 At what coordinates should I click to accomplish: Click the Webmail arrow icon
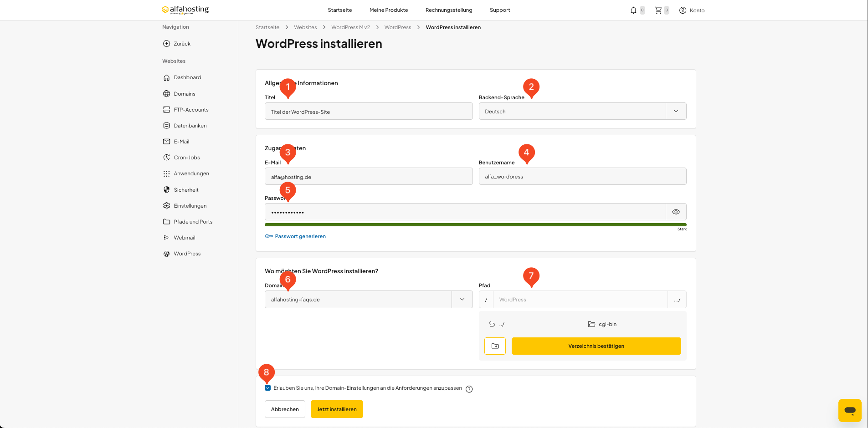[x=167, y=238]
